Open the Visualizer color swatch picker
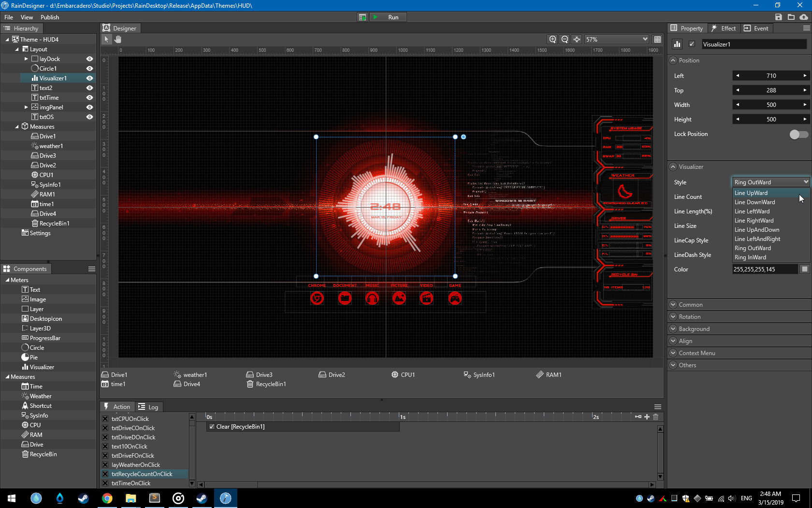 point(804,269)
